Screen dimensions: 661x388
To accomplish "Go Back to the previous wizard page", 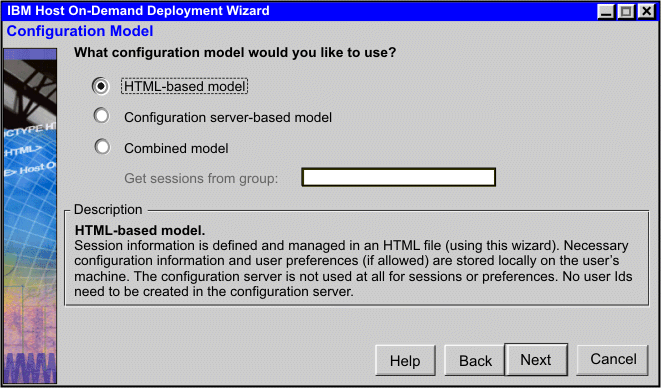I will pyautogui.click(x=475, y=361).
